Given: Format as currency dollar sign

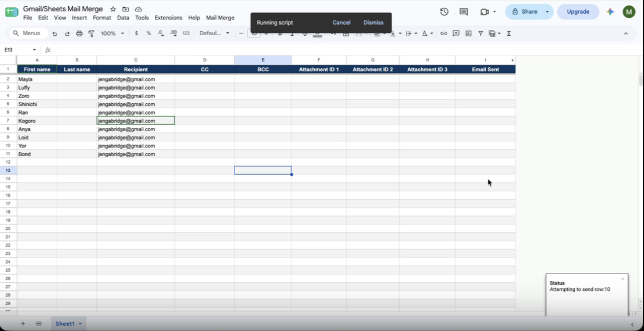Looking at the screenshot, I should [x=137, y=33].
